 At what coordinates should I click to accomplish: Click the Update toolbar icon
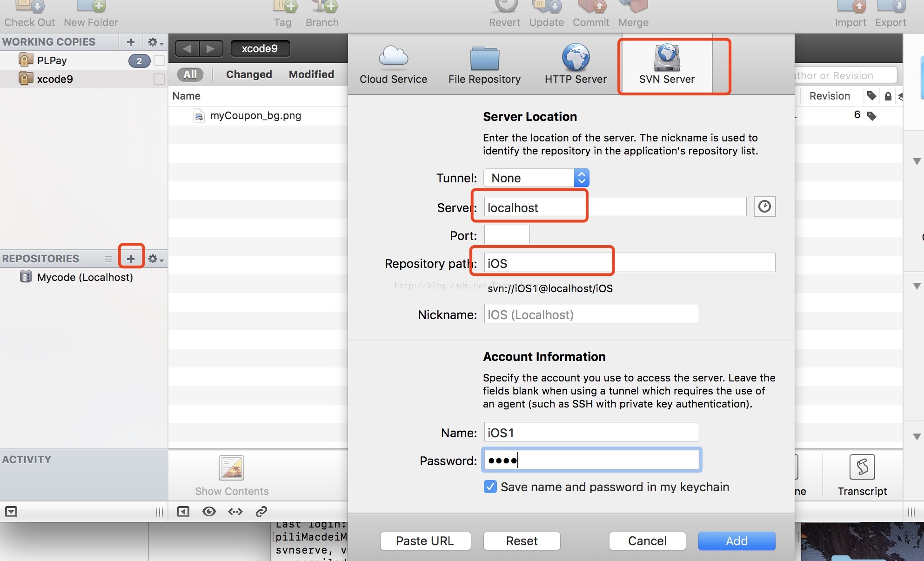click(x=547, y=7)
